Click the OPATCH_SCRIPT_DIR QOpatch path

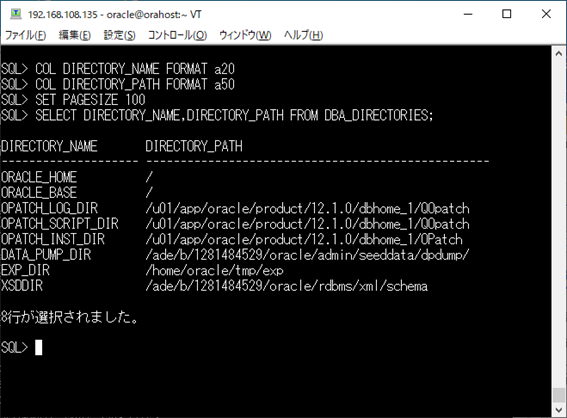coord(307,223)
